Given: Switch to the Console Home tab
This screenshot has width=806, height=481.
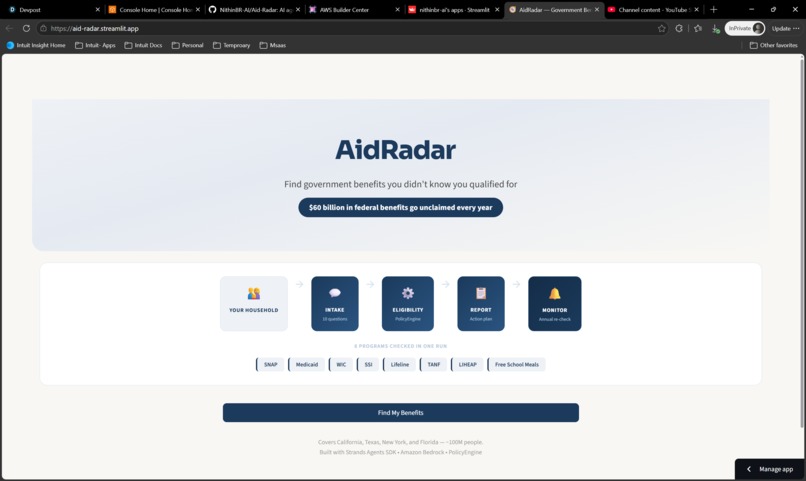Looking at the screenshot, I should (156, 10).
